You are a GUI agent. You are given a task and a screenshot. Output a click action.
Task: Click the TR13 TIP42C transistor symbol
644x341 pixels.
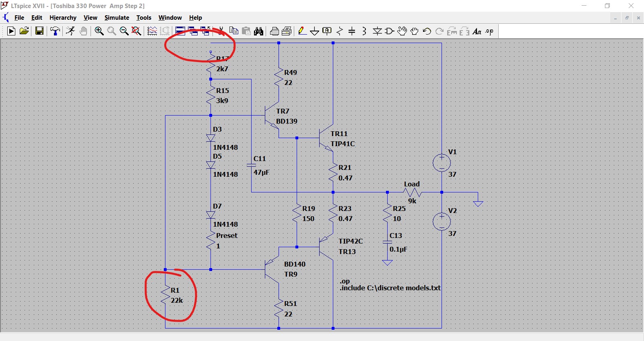[326, 247]
